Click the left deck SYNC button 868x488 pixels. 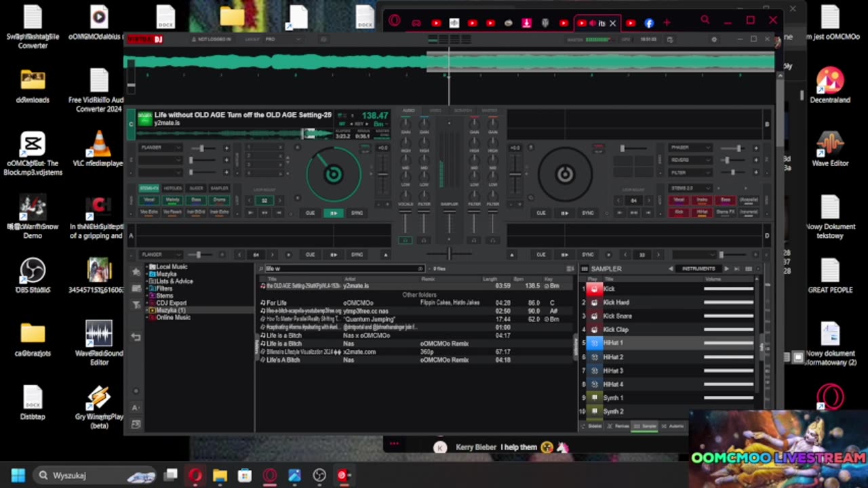point(357,213)
